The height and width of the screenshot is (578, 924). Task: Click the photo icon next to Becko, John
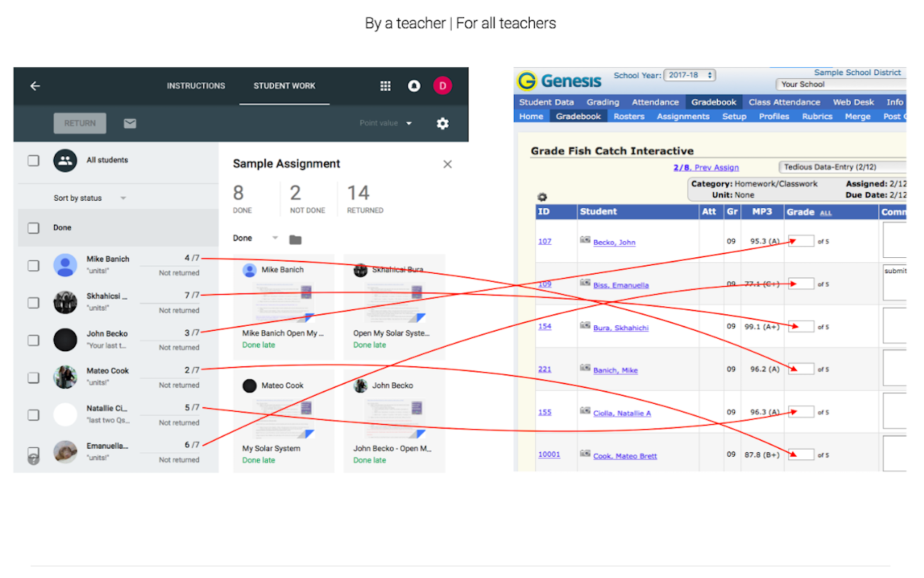click(x=585, y=241)
